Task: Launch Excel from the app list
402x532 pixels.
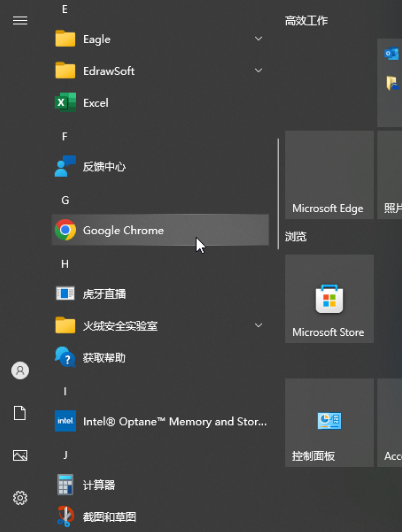Action: pyautogui.click(x=160, y=102)
